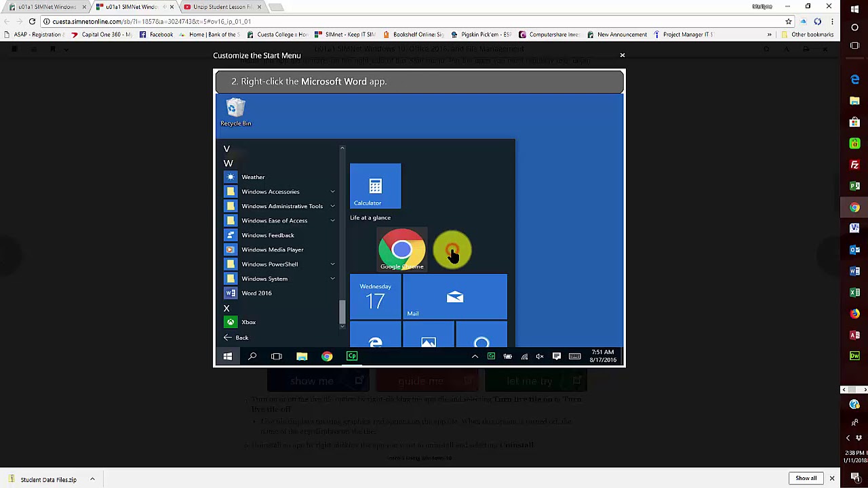Open the Capital One 360 bookmark
Screen dimensions: 868x488
[x=102, y=35]
